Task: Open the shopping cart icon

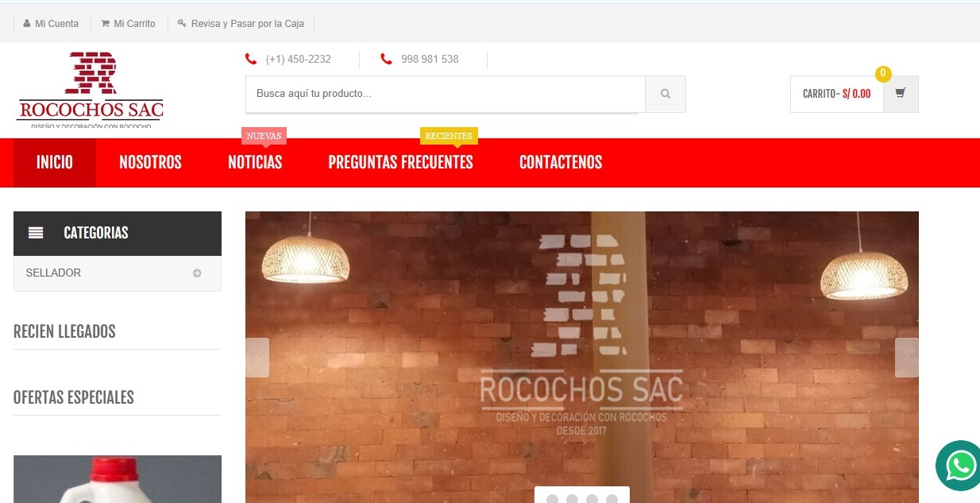Action: pyautogui.click(x=900, y=93)
